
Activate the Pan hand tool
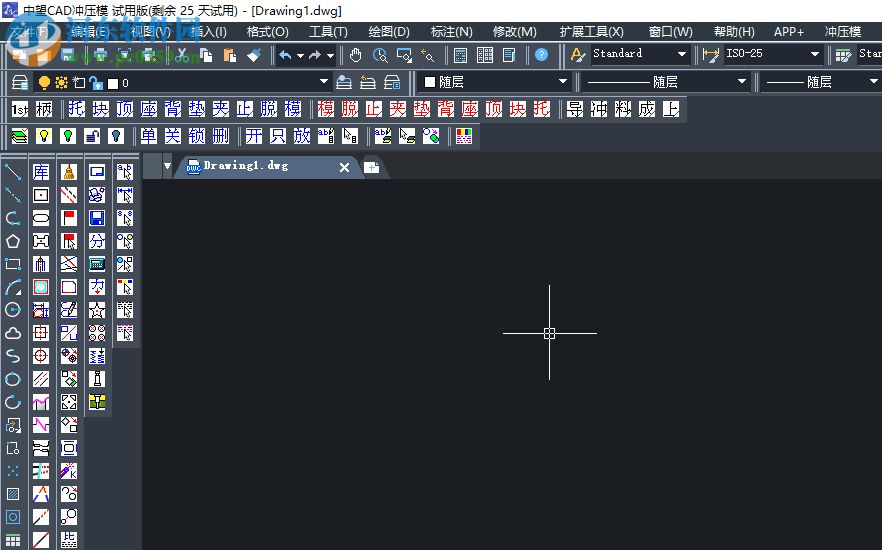pyautogui.click(x=355, y=55)
